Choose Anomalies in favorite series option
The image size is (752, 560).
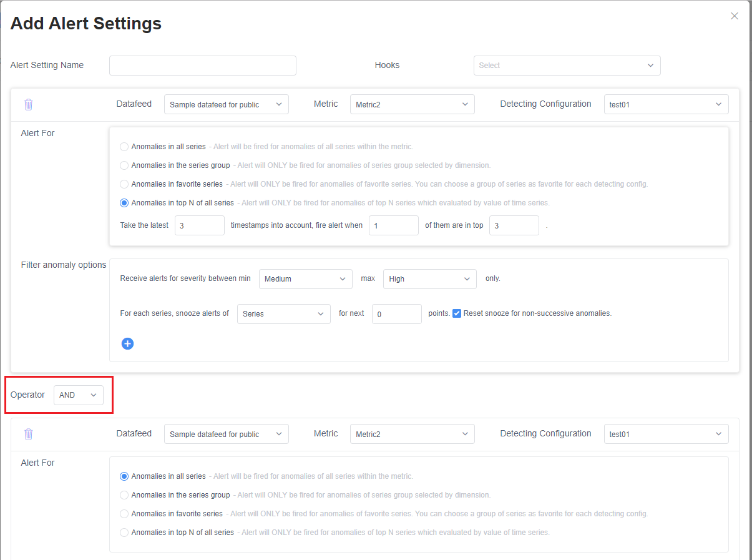(x=124, y=183)
